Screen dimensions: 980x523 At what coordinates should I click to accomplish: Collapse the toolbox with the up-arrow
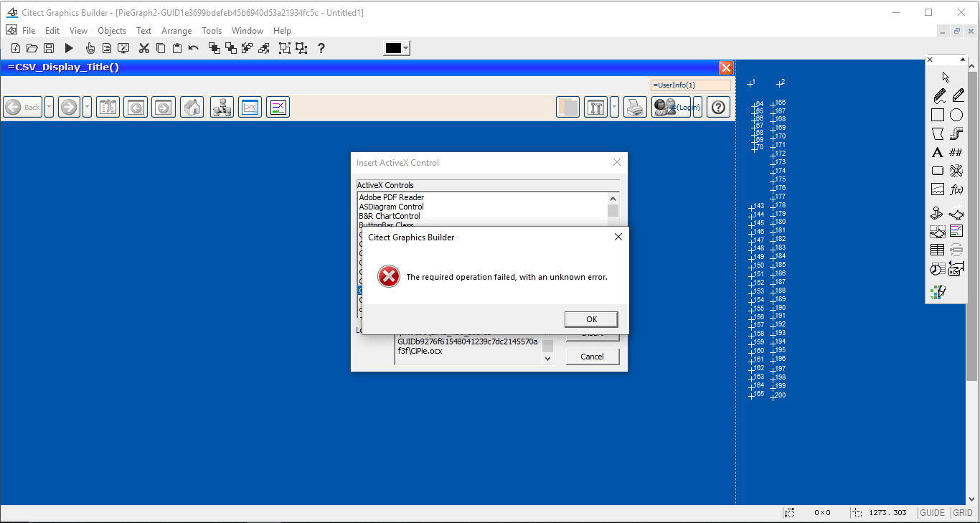tap(961, 60)
